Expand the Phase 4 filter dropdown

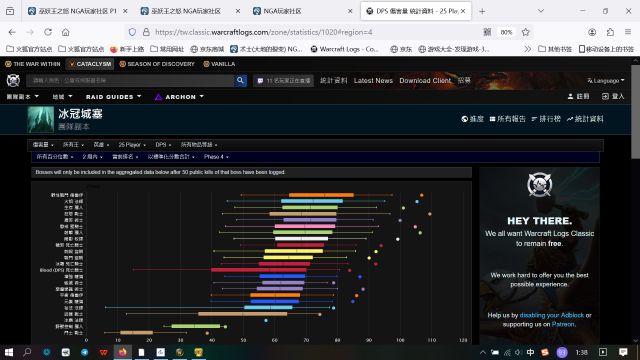coord(216,157)
